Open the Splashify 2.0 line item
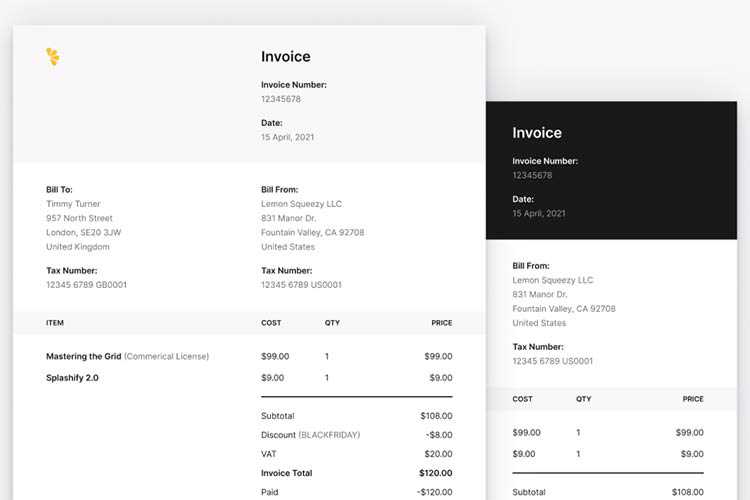750x500 pixels. pos(72,378)
